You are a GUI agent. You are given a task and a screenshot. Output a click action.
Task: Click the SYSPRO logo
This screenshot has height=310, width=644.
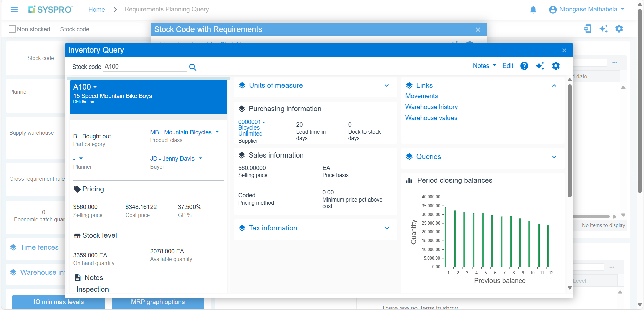(x=50, y=10)
